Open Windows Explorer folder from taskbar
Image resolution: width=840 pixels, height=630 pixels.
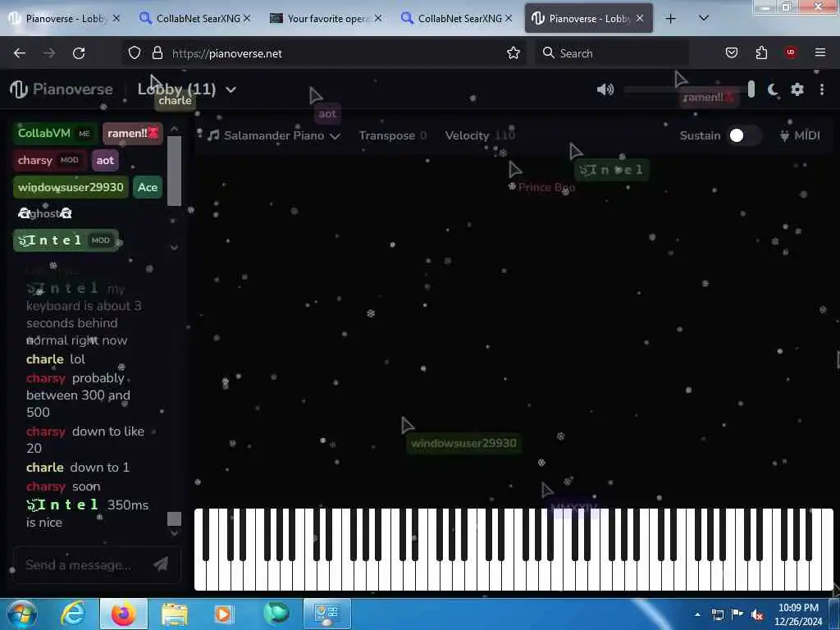[175, 614]
